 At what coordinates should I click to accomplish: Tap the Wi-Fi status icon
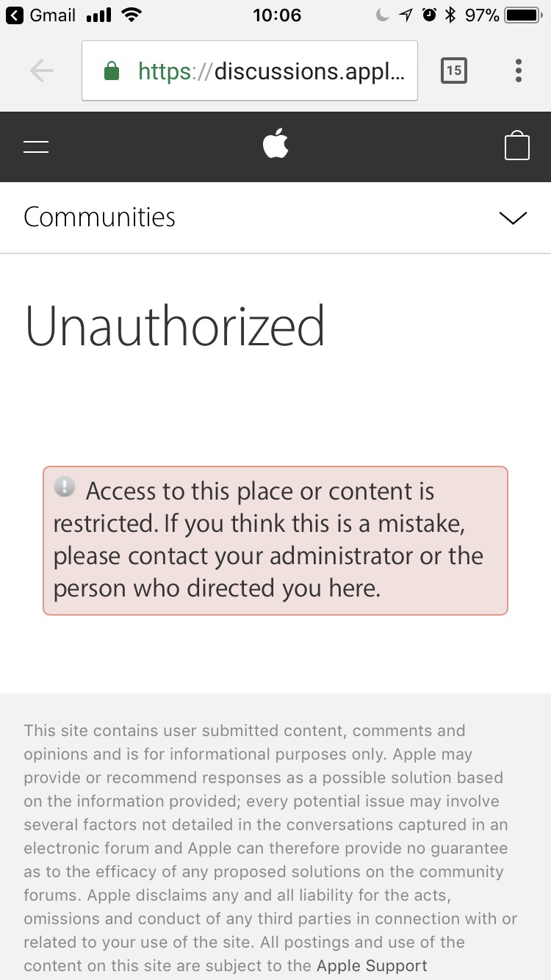[x=132, y=15]
